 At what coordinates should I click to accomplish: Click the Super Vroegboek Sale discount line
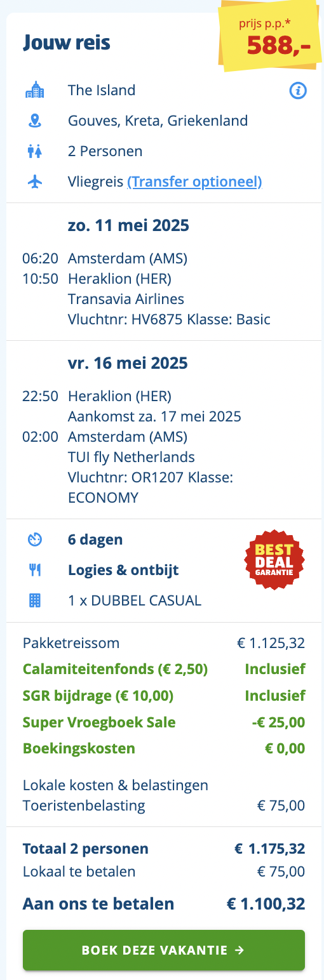(164, 722)
